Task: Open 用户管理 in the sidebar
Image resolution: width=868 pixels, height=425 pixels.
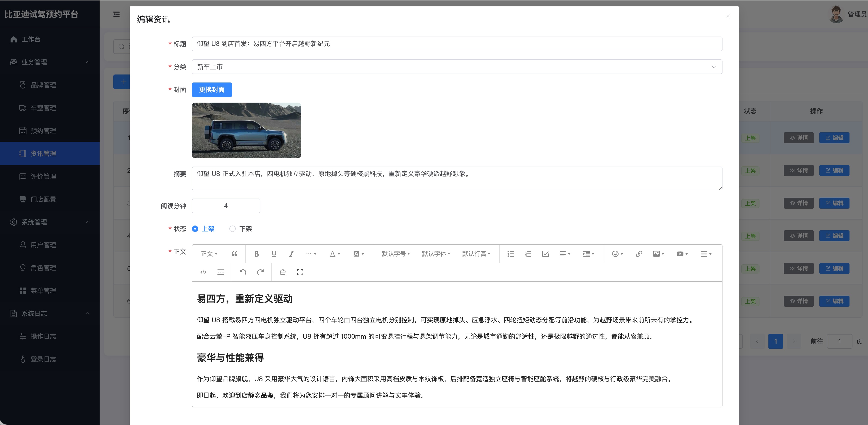Action: (x=50, y=245)
